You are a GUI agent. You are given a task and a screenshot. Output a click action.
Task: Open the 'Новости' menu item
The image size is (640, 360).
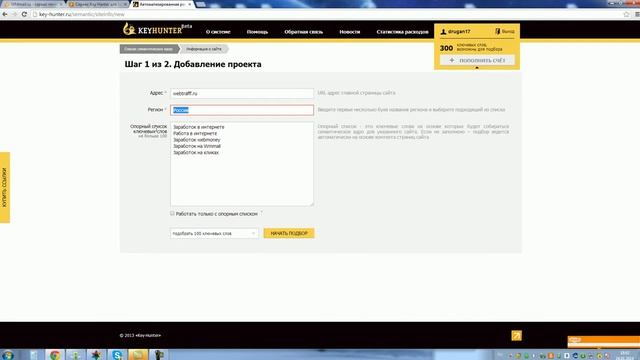coord(350,31)
